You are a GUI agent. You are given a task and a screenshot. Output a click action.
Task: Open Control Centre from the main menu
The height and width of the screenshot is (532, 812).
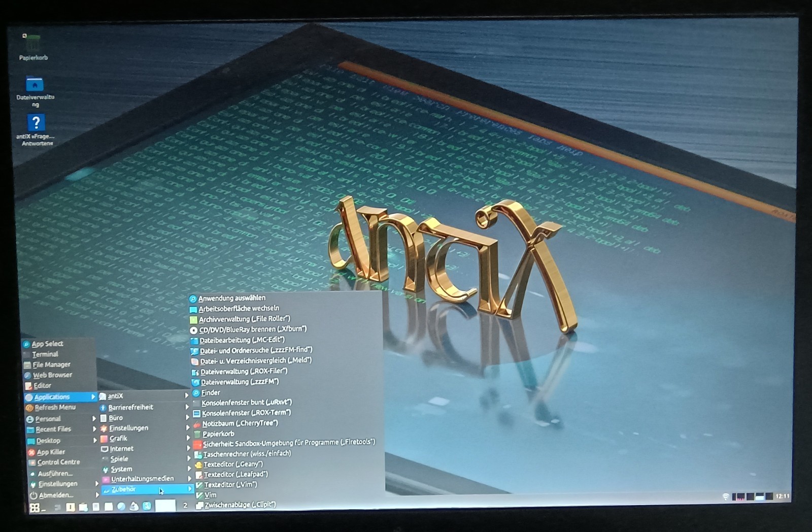62,462
